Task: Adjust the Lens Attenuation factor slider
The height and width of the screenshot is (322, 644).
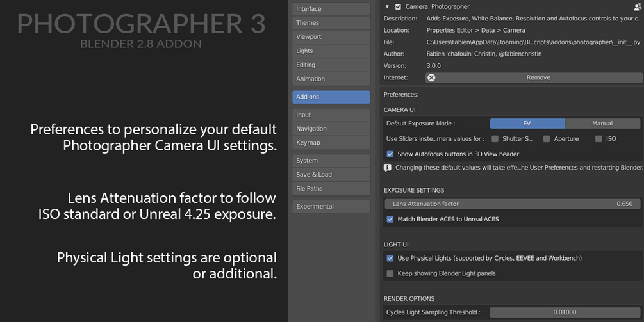Action: [x=512, y=204]
